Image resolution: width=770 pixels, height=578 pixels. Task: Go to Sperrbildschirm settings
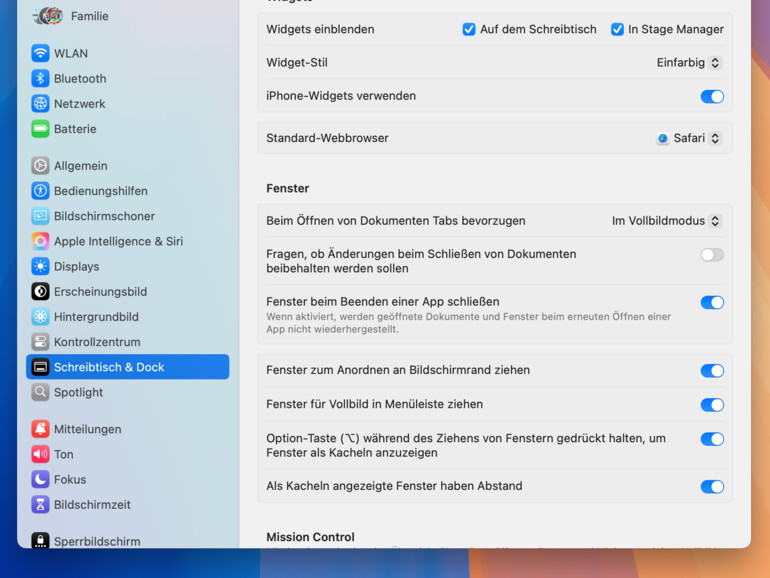128,541
